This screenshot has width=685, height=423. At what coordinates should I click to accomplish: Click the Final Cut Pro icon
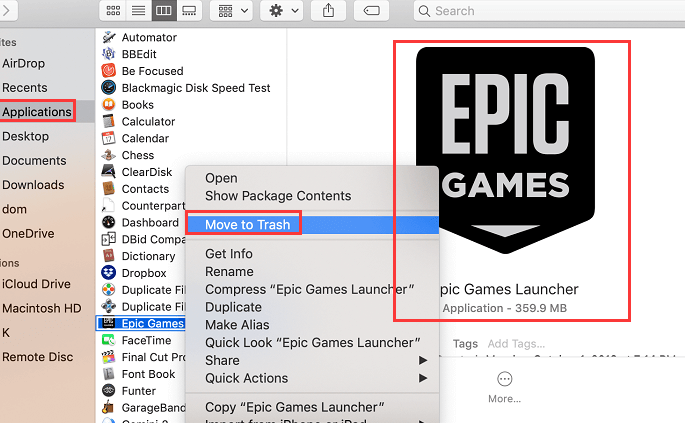108,357
